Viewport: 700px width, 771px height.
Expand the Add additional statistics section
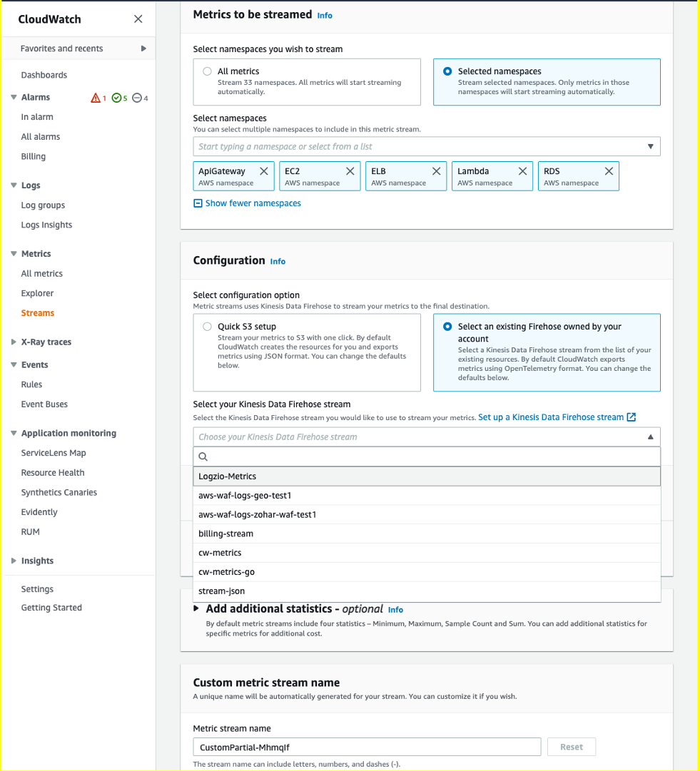pyautogui.click(x=196, y=609)
